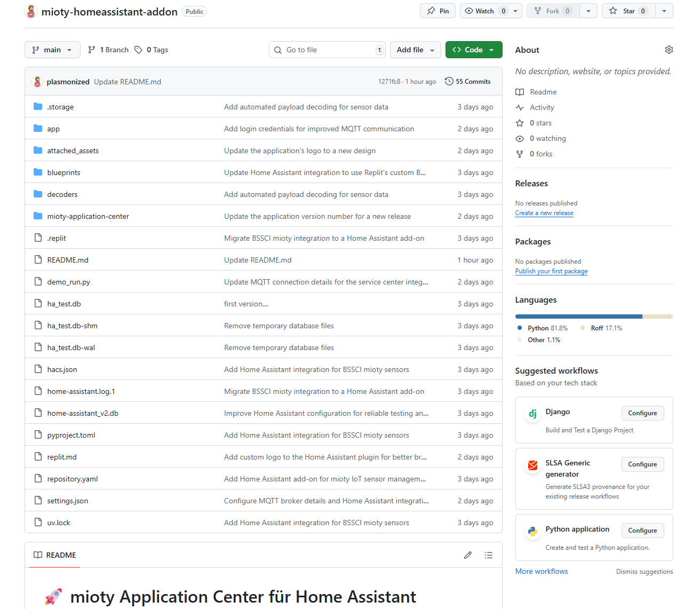Click the file icon beside README.md
The height and width of the screenshot is (609, 700).
(x=38, y=260)
